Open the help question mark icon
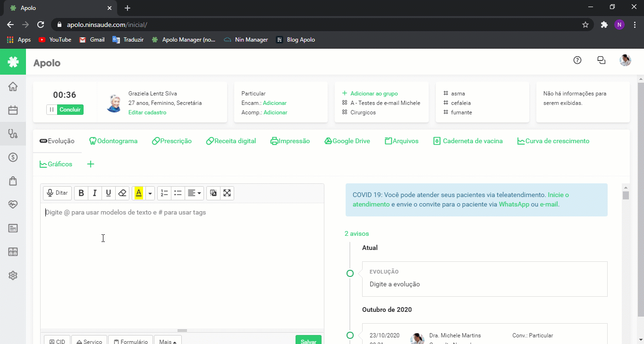Screen dimensions: 644x344 (577, 60)
